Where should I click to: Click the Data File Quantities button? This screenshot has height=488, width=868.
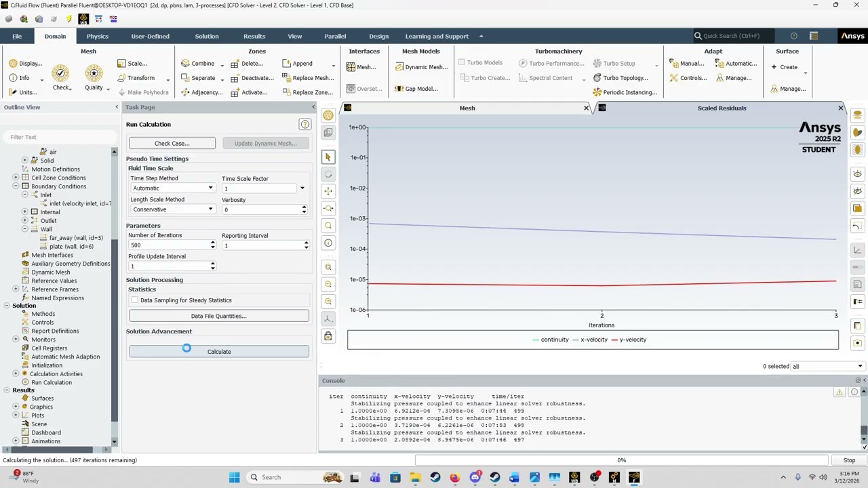tap(219, 316)
